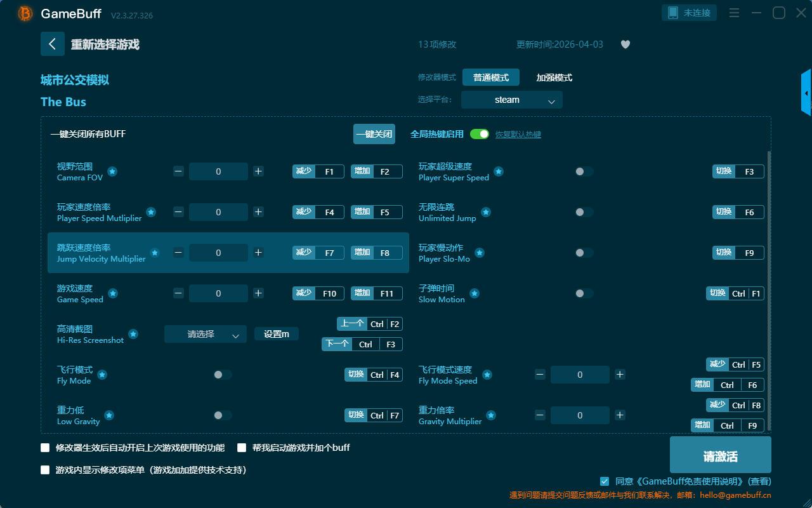The height and width of the screenshot is (508, 812).
Task: Check the 游戏内显示修改项菜单 checkbox
Action: coord(45,471)
